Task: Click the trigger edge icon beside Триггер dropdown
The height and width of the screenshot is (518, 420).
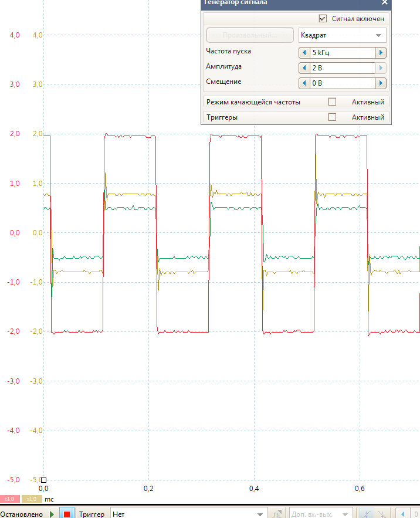Action: pyautogui.click(x=277, y=514)
